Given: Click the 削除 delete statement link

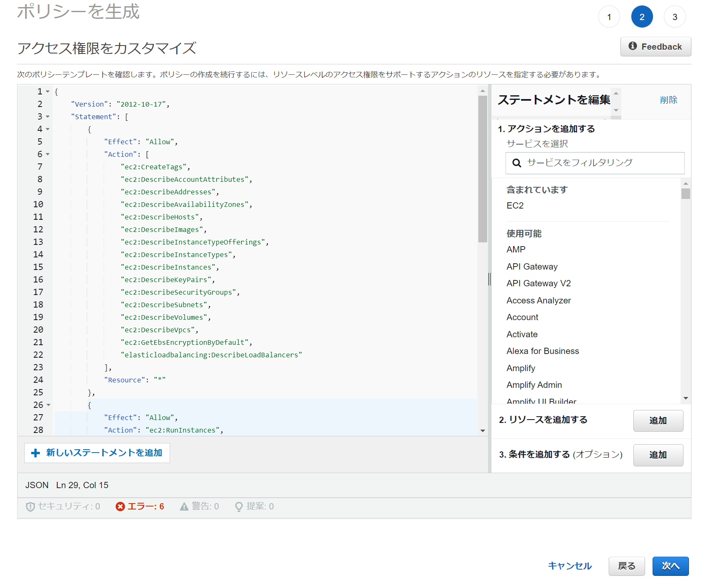Looking at the screenshot, I should [668, 100].
